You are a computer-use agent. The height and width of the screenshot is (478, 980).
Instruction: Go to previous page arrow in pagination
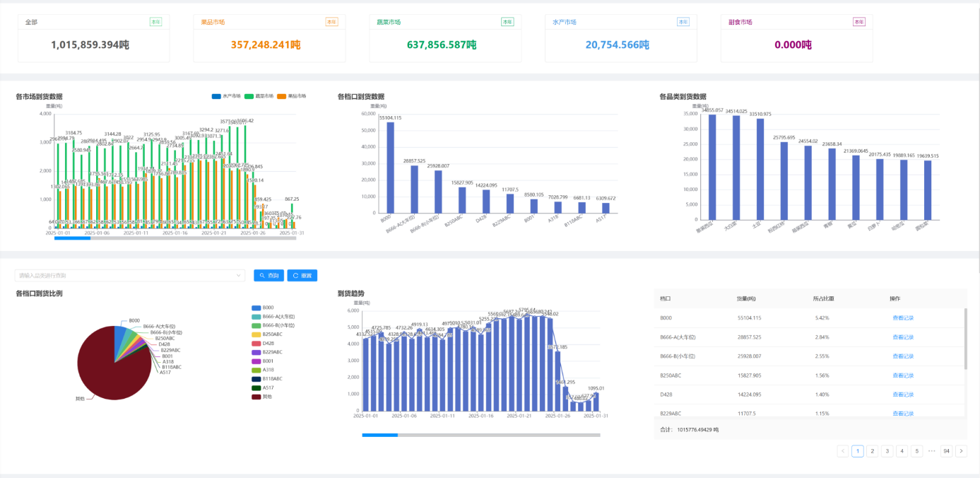[842, 451]
